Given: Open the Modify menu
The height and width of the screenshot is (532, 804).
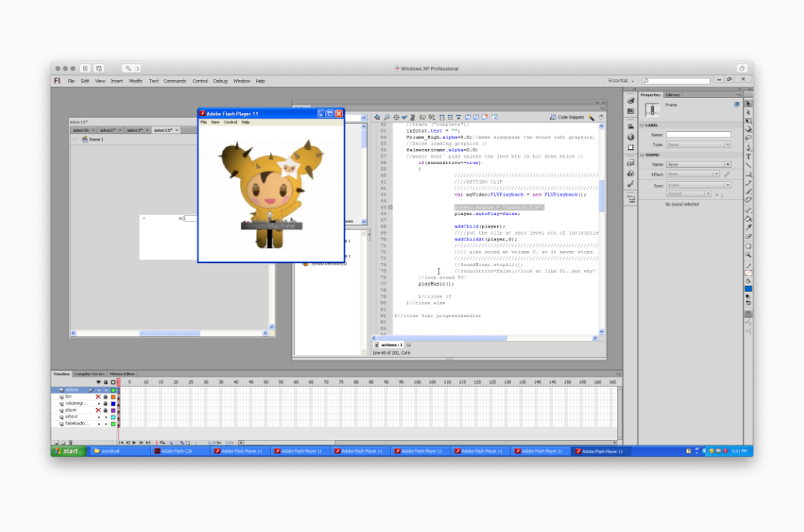Looking at the screenshot, I should [x=135, y=81].
